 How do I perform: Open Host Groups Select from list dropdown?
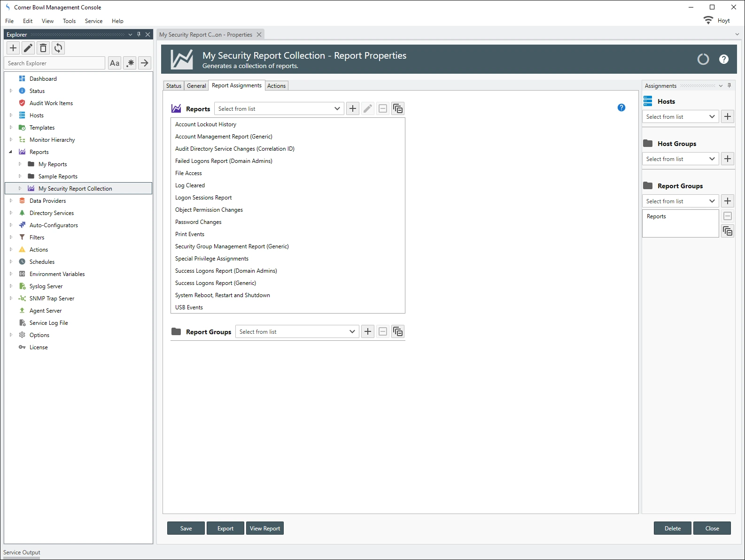(x=680, y=159)
